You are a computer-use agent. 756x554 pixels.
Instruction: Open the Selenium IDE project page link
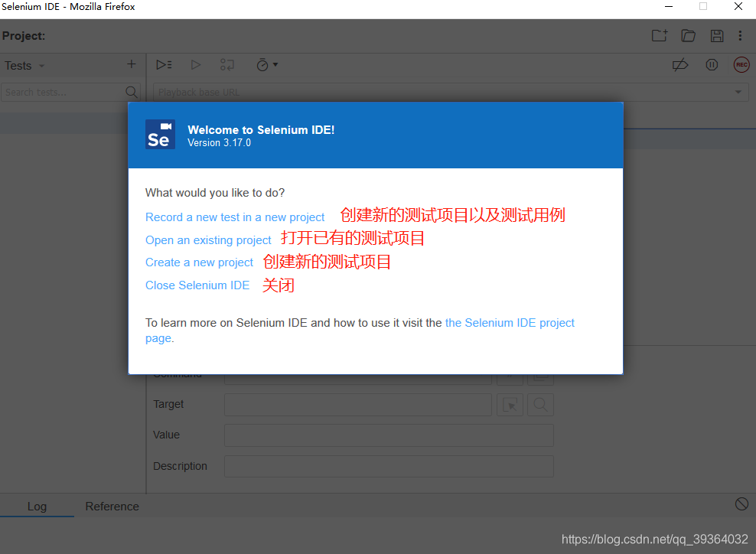[510, 322]
